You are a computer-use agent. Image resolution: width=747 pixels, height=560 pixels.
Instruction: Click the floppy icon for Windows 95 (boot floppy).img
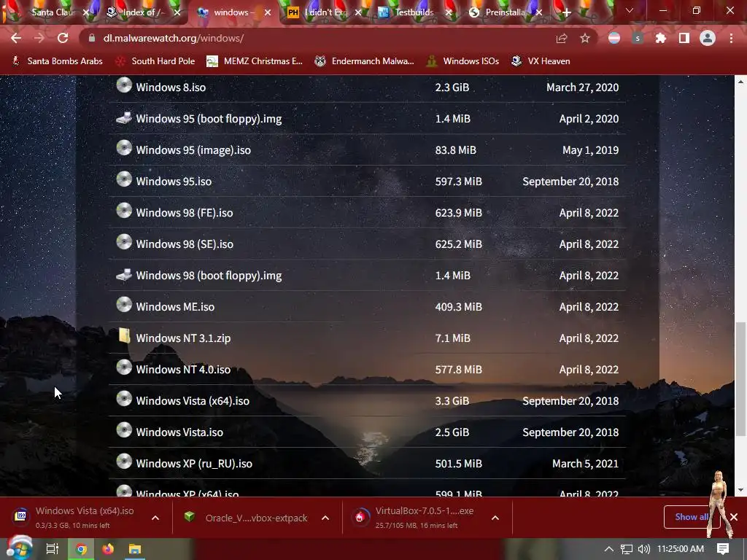(x=124, y=117)
